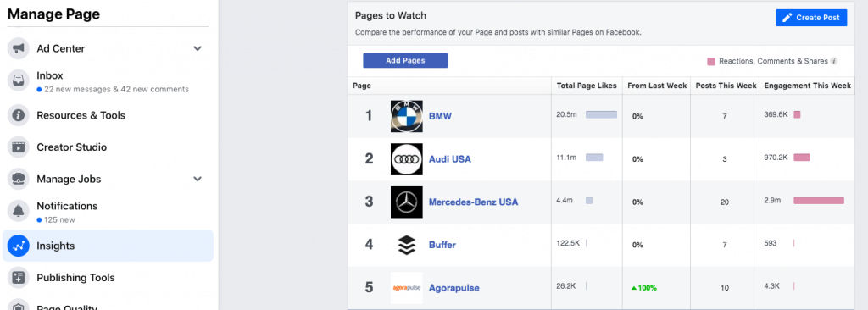The height and width of the screenshot is (310, 868).
Task: Open the Notifications bell icon
Action: (x=19, y=212)
